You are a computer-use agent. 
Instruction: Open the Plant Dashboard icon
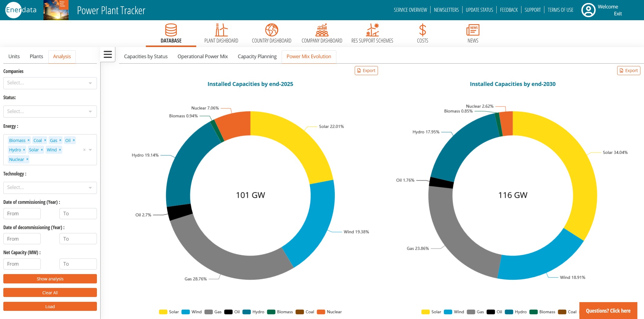point(221,30)
